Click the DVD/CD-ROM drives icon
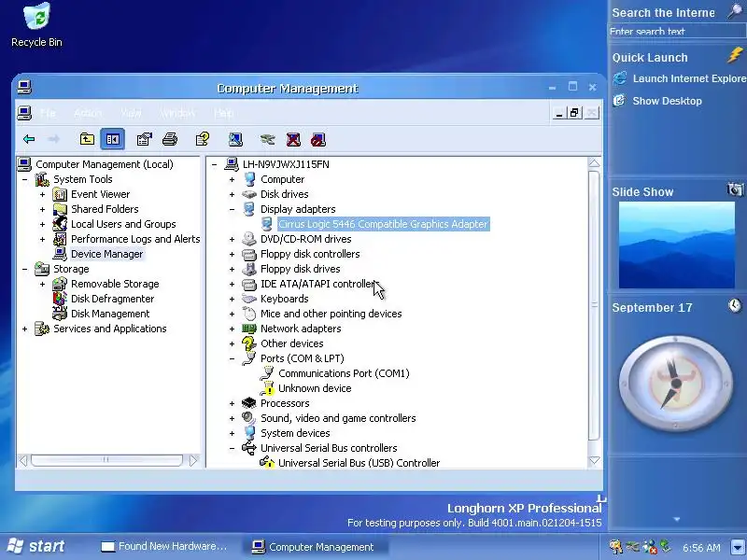747x560 pixels. (249, 239)
